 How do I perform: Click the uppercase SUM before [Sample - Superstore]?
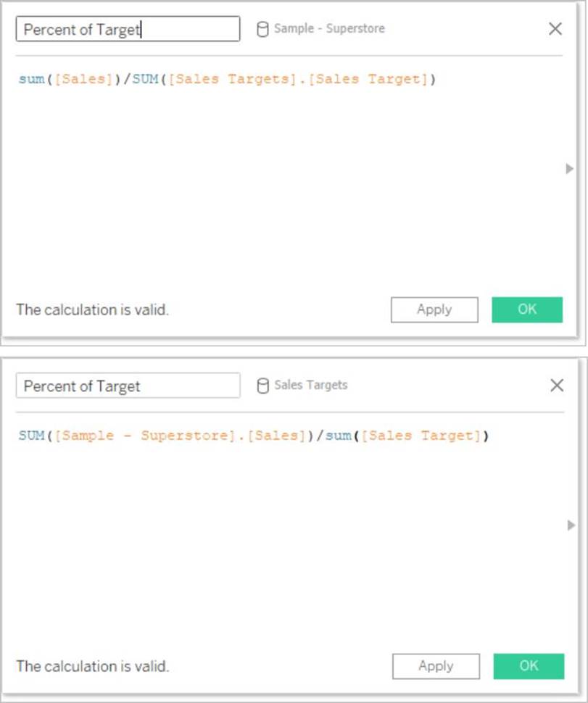[31, 436]
